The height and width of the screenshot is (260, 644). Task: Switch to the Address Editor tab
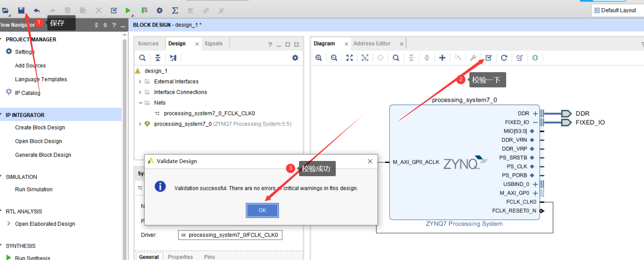[372, 44]
